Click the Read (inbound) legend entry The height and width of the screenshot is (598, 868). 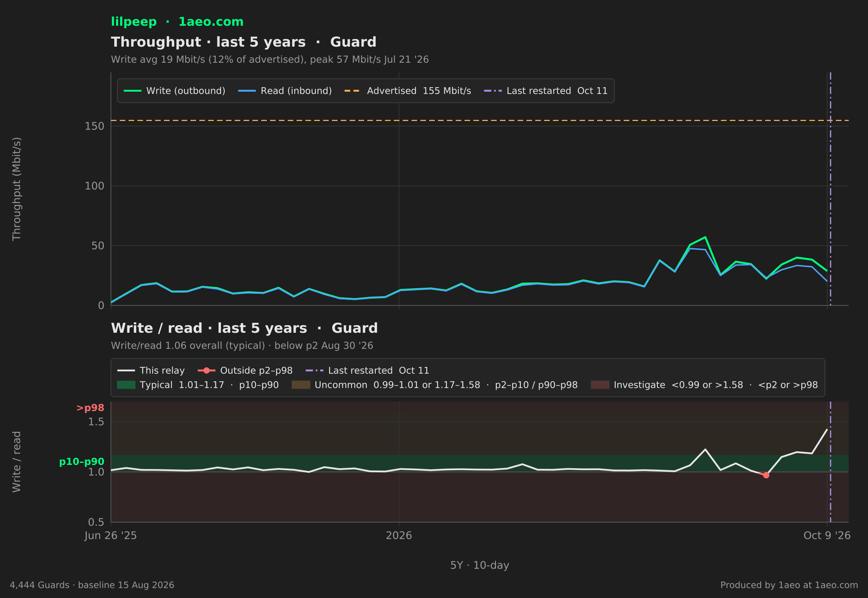click(285, 91)
